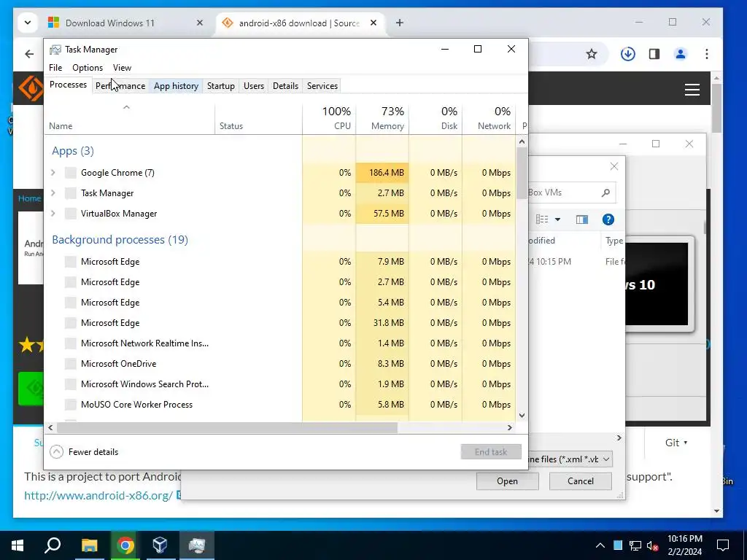Toggle Chrome side panel icon

(x=654, y=54)
